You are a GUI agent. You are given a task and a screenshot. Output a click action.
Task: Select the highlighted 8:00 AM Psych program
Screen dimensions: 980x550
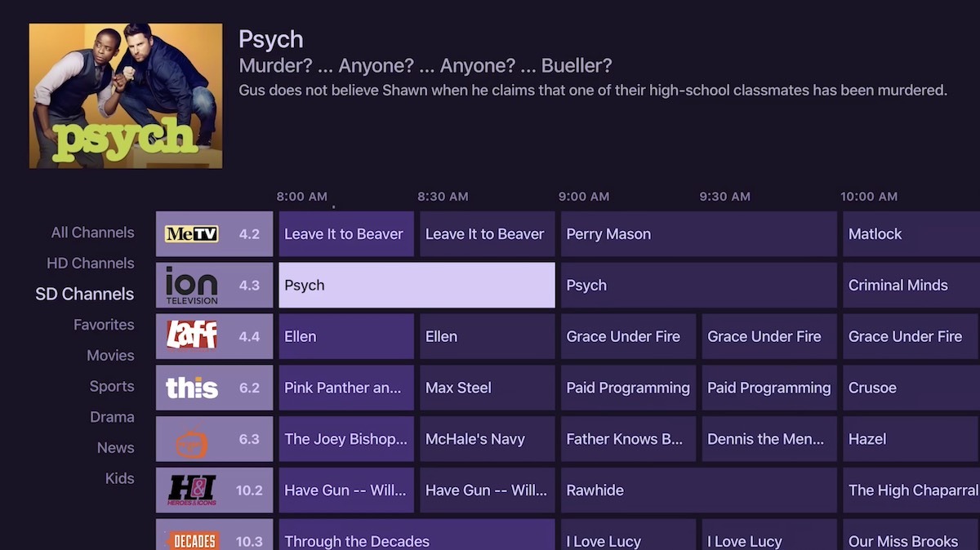pos(416,285)
